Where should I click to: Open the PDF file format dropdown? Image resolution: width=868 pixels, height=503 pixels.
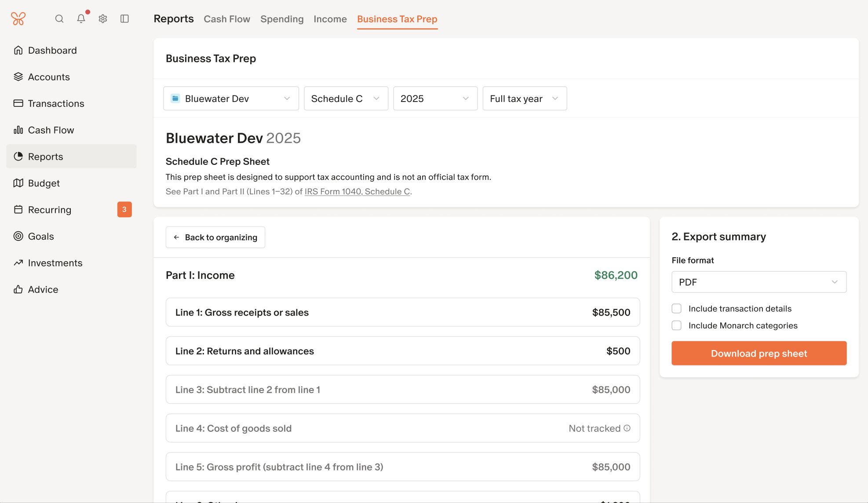[759, 282]
